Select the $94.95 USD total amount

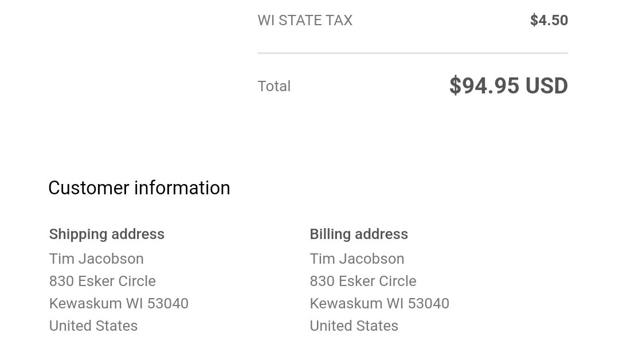508,85
